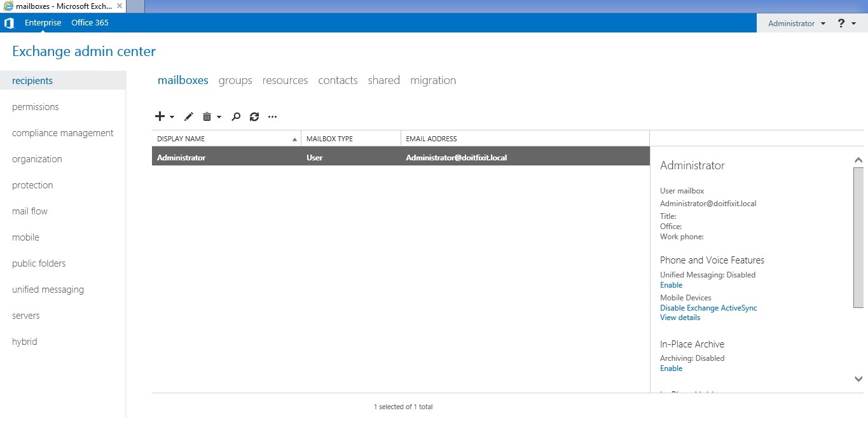This screenshot has height=427, width=868.
Task: Create a new mailbox with the plus icon
Action: [x=159, y=116]
